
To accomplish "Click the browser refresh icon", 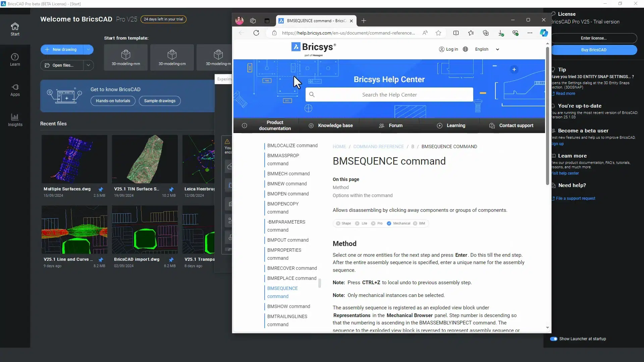I will pyautogui.click(x=256, y=33).
